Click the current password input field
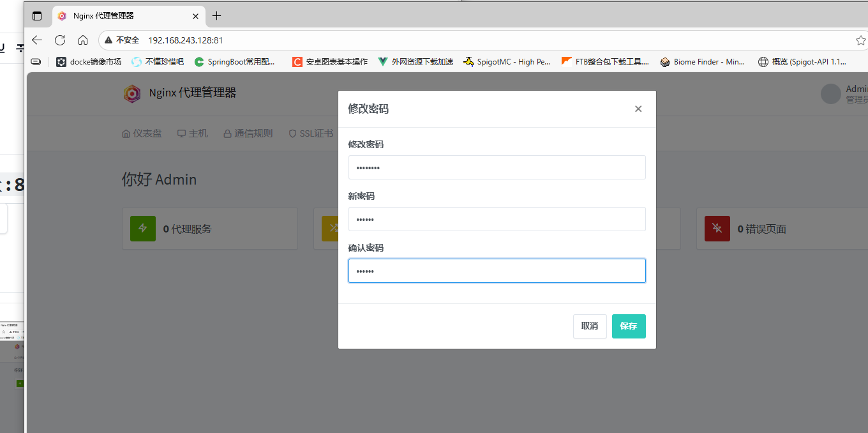The height and width of the screenshot is (433, 868). pyautogui.click(x=497, y=167)
